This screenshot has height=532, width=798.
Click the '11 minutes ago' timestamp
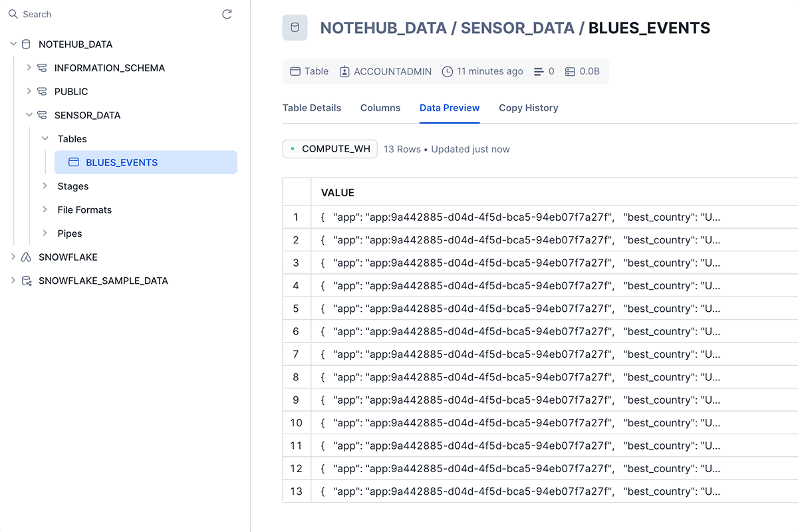[490, 71]
